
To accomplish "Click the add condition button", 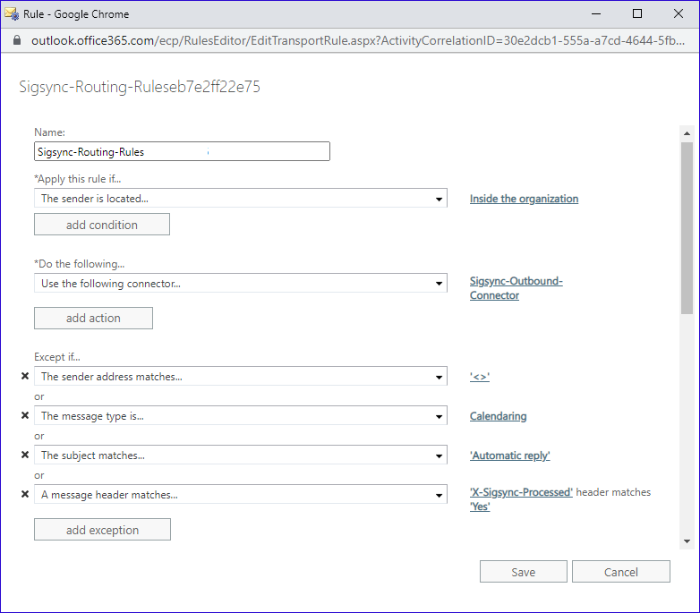I will 102,225.
